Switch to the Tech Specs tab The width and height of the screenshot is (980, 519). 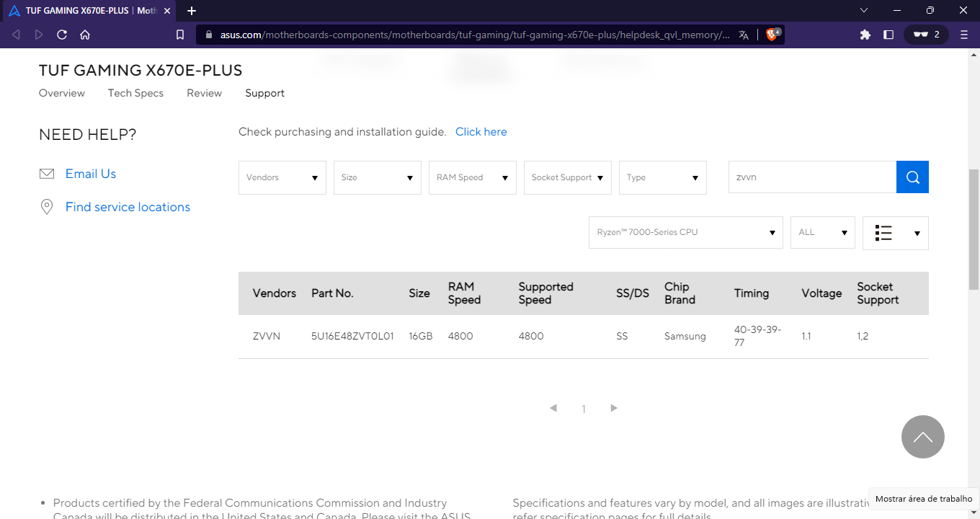click(135, 93)
